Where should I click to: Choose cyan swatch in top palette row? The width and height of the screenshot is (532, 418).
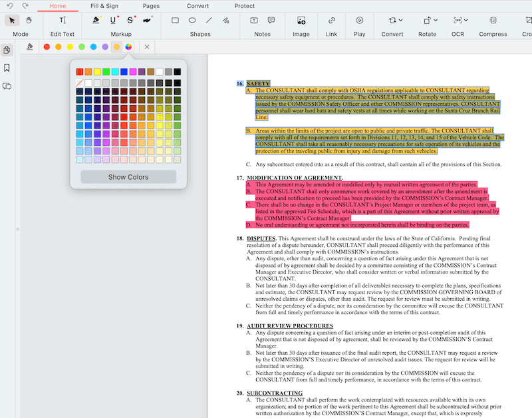[115, 72]
